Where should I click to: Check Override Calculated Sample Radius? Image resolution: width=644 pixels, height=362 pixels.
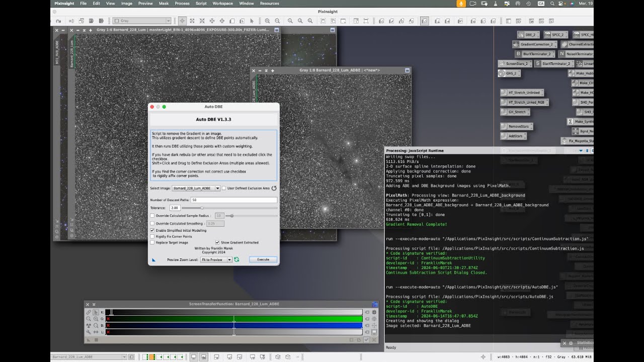[x=152, y=216]
